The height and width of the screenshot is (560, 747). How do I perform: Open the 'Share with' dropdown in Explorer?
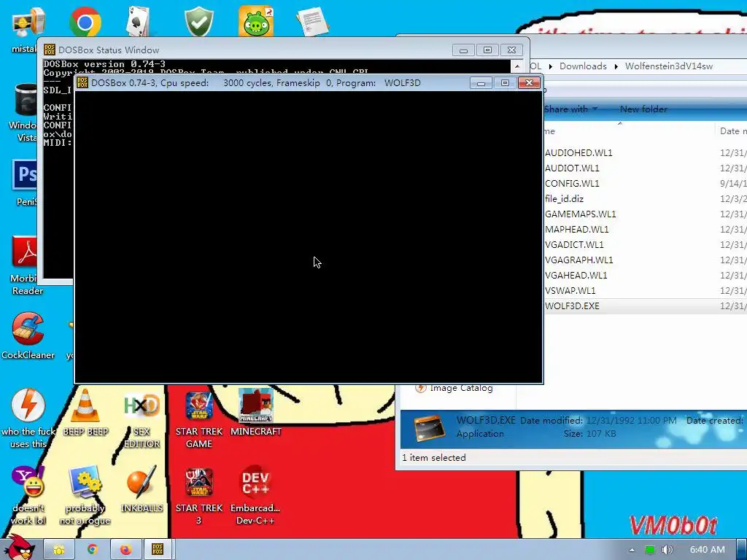[x=570, y=109]
